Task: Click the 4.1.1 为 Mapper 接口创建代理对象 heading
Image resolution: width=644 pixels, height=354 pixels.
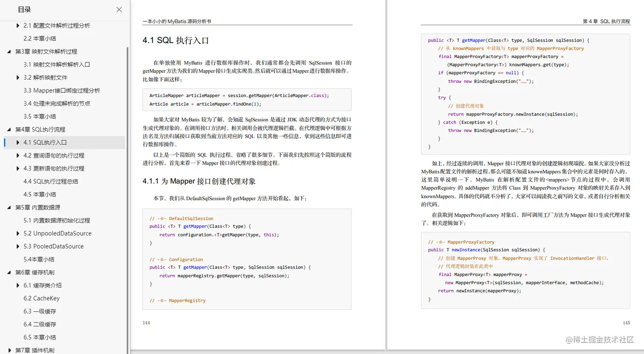Action: (199, 181)
